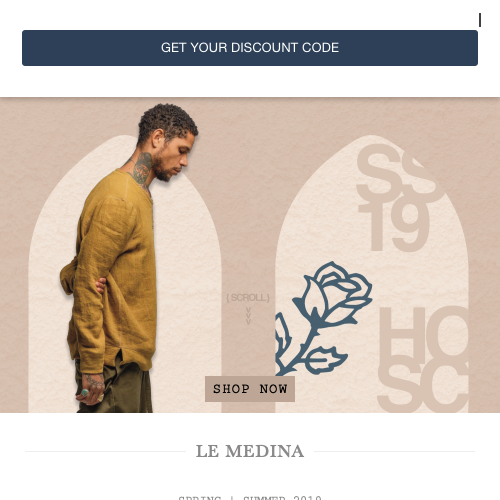This screenshot has height=500, width=500.
Task: Click the GET YOUR DISCOUNT CODE button
Action: pos(250,48)
